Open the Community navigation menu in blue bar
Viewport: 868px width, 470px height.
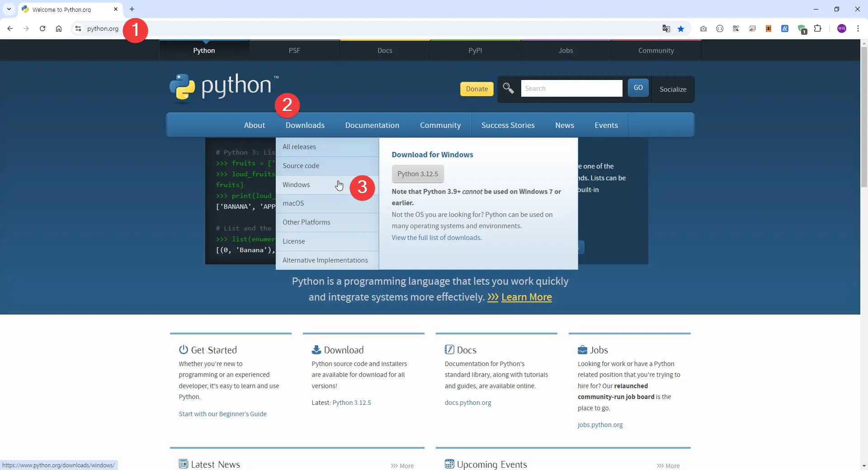pyautogui.click(x=440, y=125)
